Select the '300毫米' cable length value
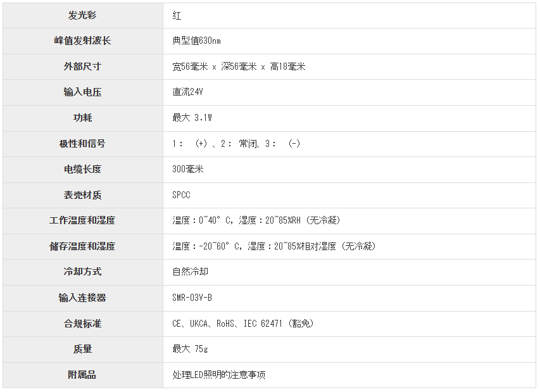Viewport: 540px width, 392px height. [x=187, y=169]
